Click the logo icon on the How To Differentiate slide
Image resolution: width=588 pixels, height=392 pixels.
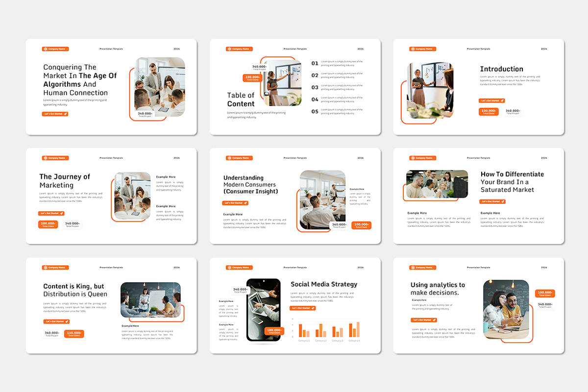point(412,158)
